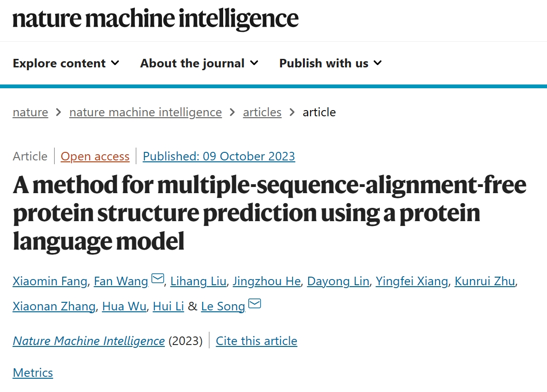Click the email envelope icon beside Le Song
The width and height of the screenshot is (547, 392).
pos(255,304)
